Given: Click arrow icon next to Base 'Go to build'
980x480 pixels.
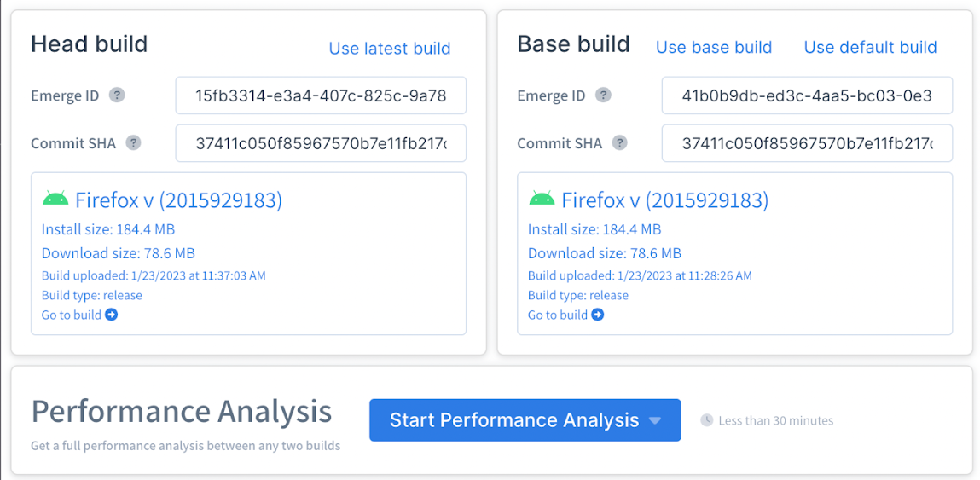Looking at the screenshot, I should pyautogui.click(x=598, y=315).
